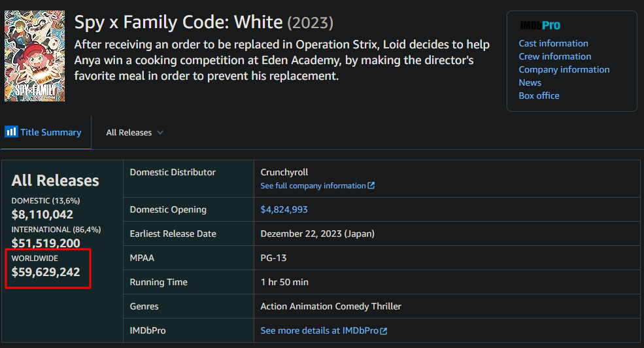Viewport: 644px width, 348px height.
Task: Open the Company information link
Action: click(564, 69)
